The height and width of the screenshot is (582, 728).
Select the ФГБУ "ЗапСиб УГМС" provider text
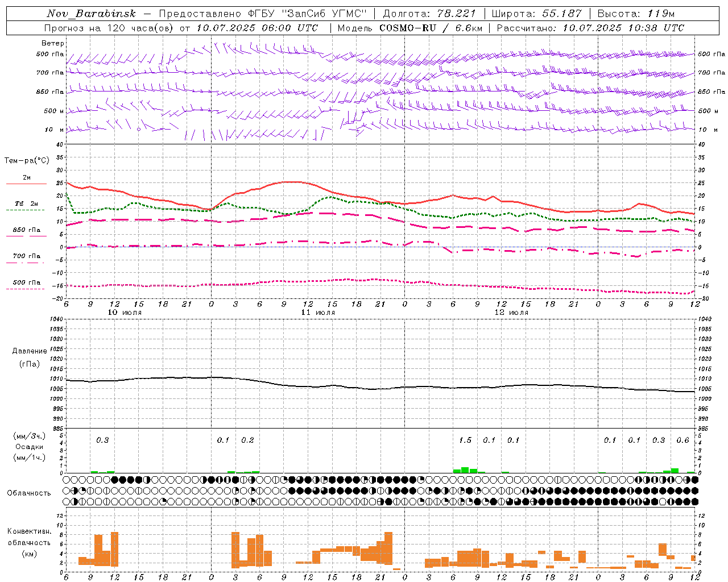click(308, 14)
